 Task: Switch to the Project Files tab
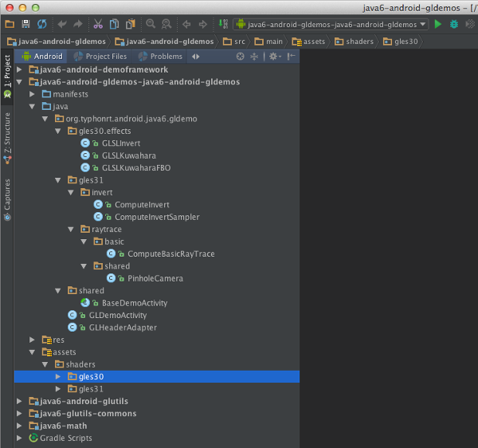pos(100,57)
